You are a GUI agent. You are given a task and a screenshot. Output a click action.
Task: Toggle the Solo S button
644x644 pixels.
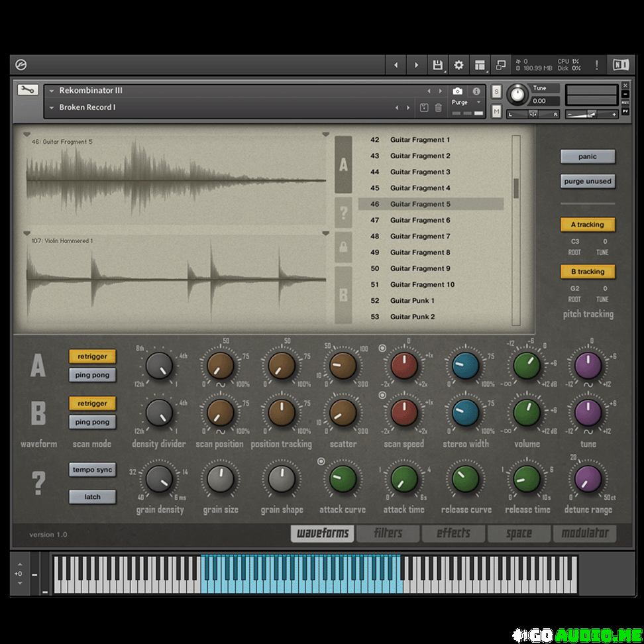point(496,91)
